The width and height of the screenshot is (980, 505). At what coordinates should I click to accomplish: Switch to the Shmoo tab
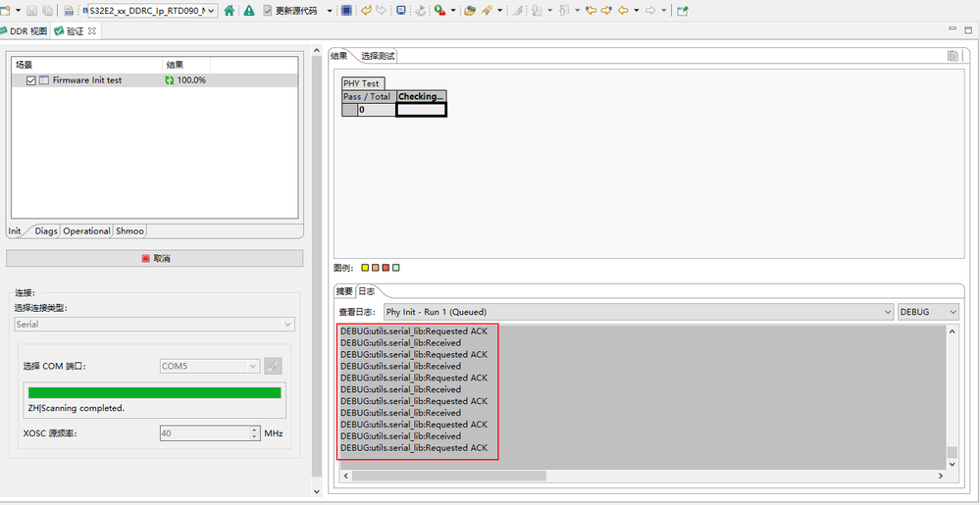pos(129,231)
